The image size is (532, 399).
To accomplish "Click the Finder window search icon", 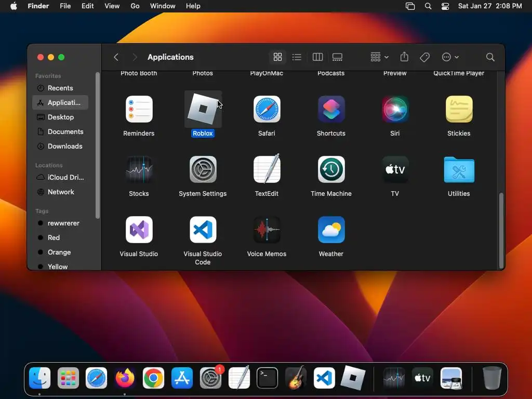I will click(490, 57).
